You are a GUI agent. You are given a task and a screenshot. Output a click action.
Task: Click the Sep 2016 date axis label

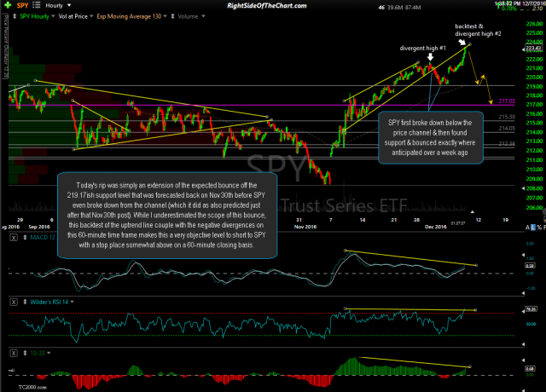coord(39,227)
